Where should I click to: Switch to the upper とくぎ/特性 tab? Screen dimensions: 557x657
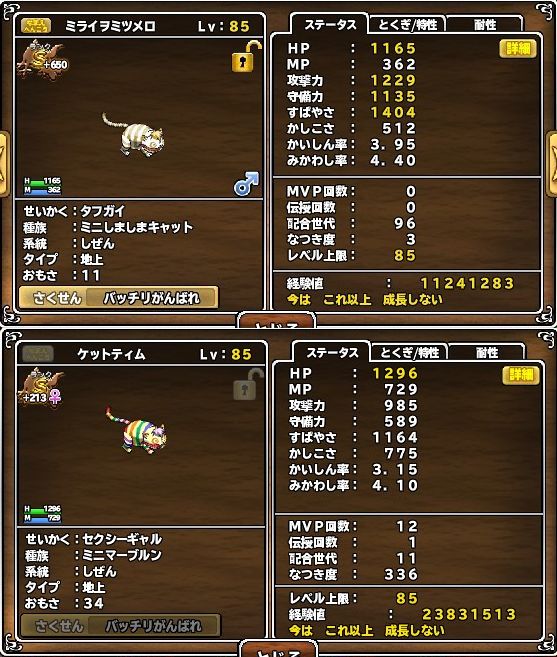pyautogui.click(x=407, y=25)
